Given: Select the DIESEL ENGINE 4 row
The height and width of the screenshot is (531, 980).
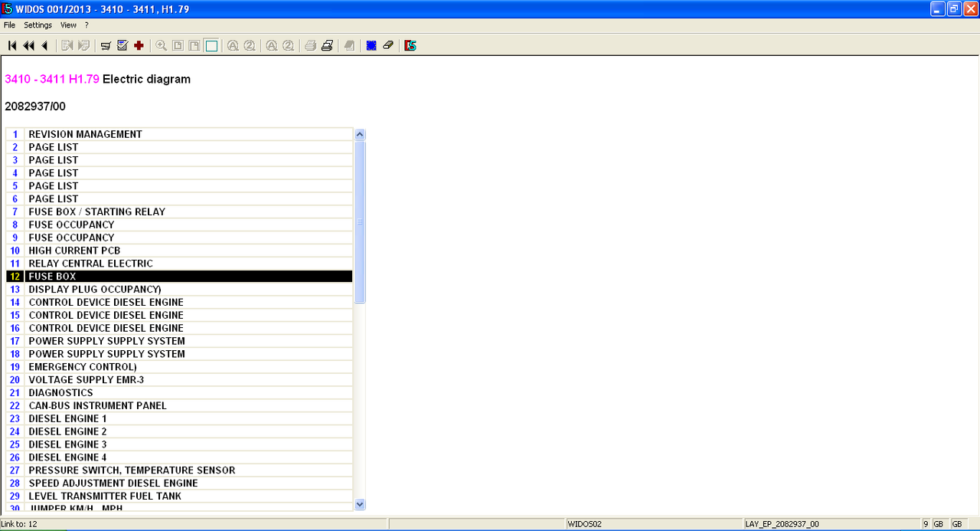Looking at the screenshot, I should click(179, 457).
